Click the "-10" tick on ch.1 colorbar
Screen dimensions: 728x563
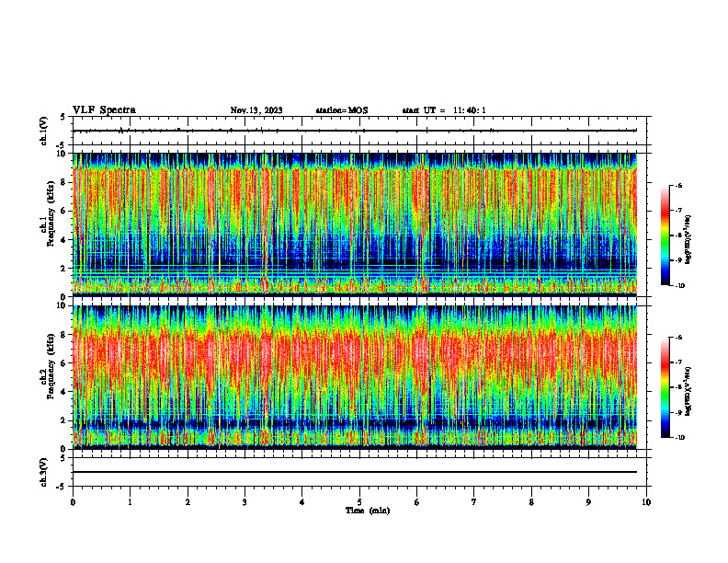[680, 286]
